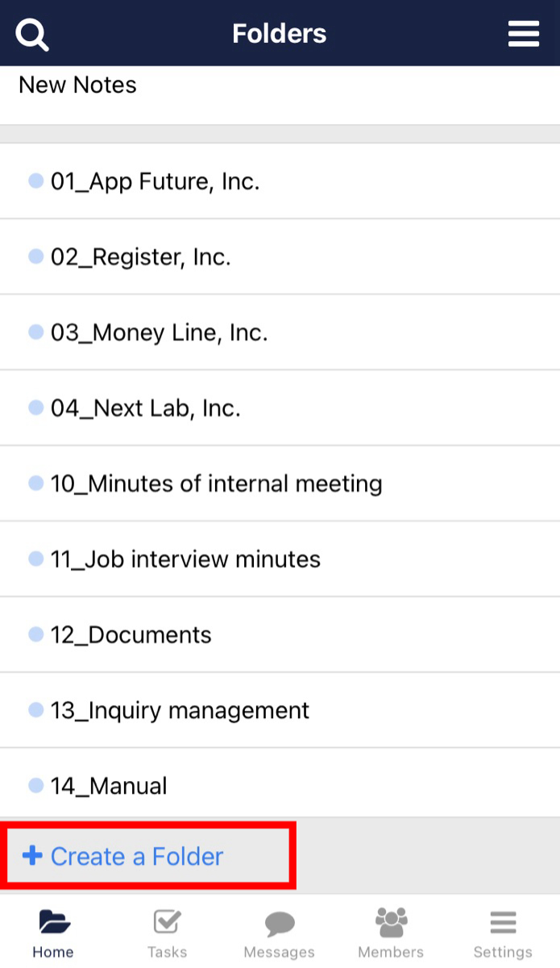Open the 04_Next Lab, Inc. folder
Screen dimensions: 560x968
point(145,409)
